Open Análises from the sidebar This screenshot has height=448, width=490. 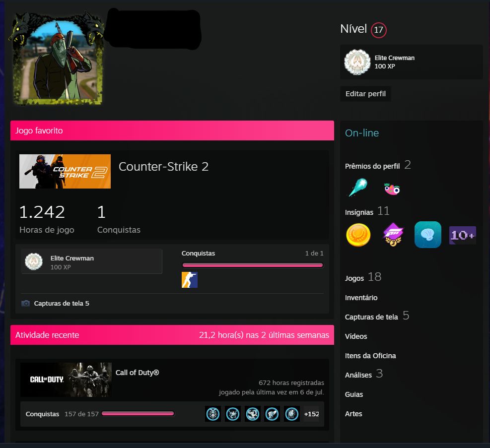pos(358,375)
